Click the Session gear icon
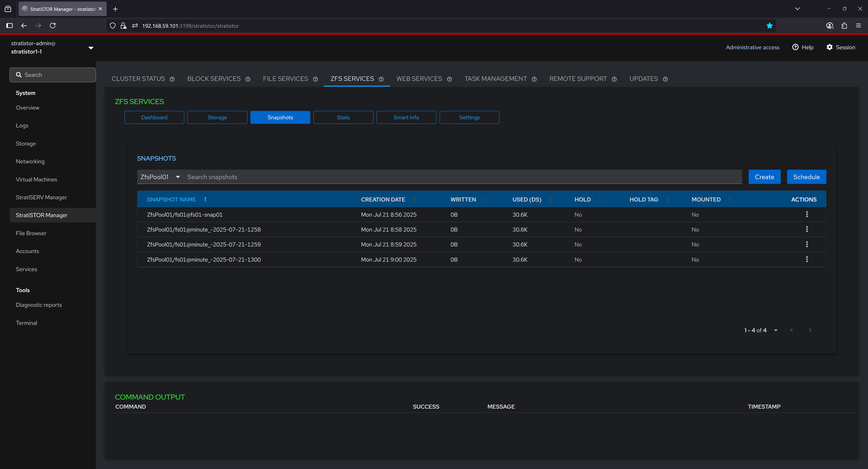 [x=829, y=47]
